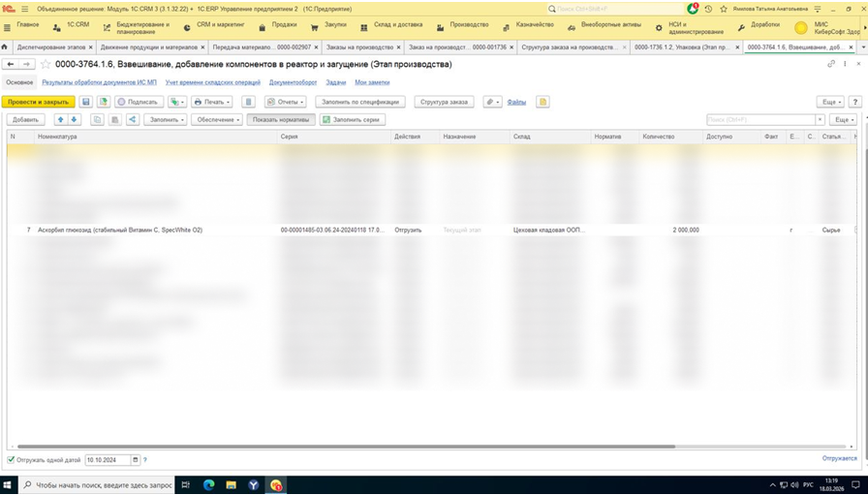Screen dimensions: 868x495
Task: Open the 'Обеспечение' dropdown menu
Action: pyautogui.click(x=216, y=120)
